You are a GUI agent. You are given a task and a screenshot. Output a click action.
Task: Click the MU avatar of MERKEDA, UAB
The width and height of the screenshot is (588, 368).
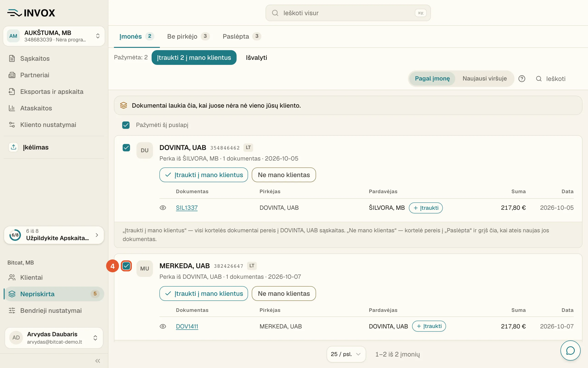(144, 269)
